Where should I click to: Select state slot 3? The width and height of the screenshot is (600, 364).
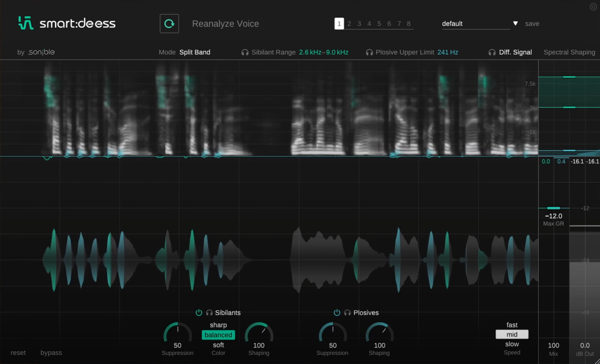[359, 24]
